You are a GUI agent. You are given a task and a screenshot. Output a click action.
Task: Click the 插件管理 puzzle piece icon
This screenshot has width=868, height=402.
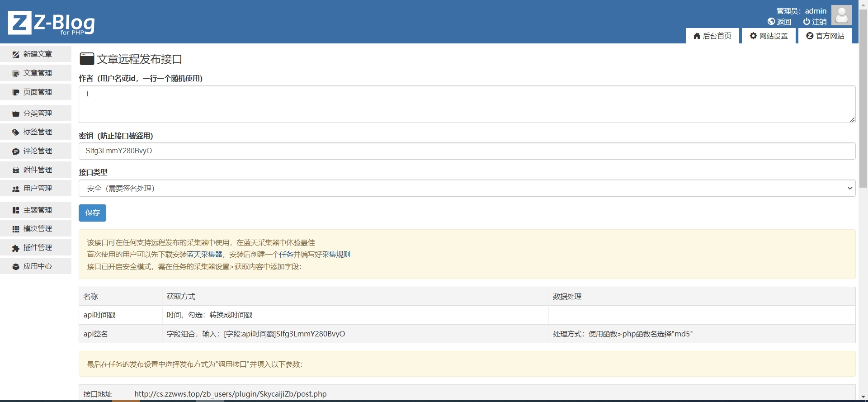[16, 248]
